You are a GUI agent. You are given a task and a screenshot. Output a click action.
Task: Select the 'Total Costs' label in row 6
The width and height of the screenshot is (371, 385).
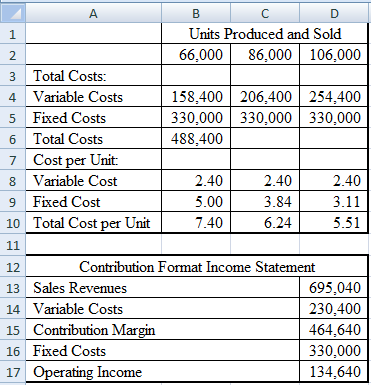(x=68, y=139)
